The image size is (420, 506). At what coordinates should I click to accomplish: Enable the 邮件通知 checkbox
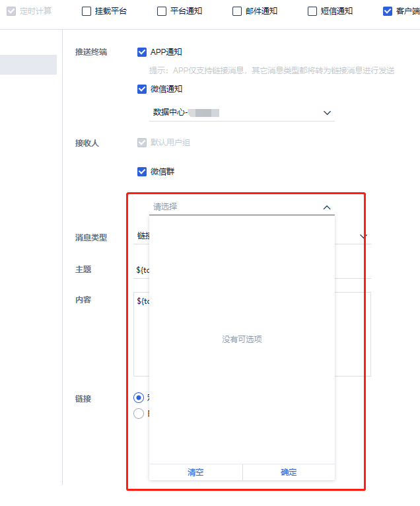237,11
